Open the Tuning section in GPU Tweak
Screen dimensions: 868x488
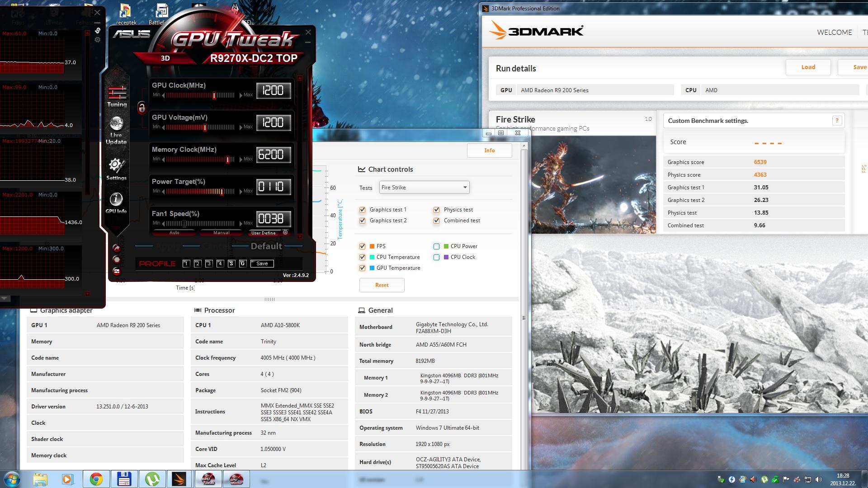tap(117, 96)
